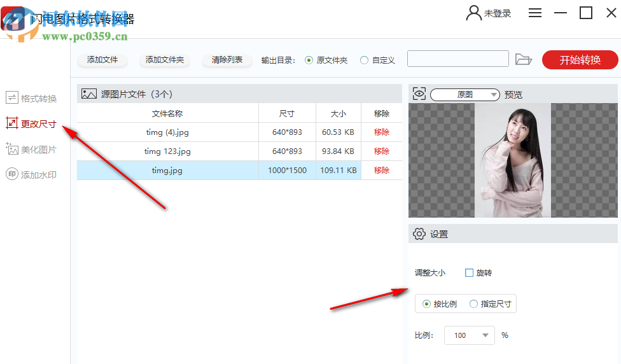Click the 未登录 login text
Screen dimensions: 621x364
pyautogui.click(x=498, y=13)
